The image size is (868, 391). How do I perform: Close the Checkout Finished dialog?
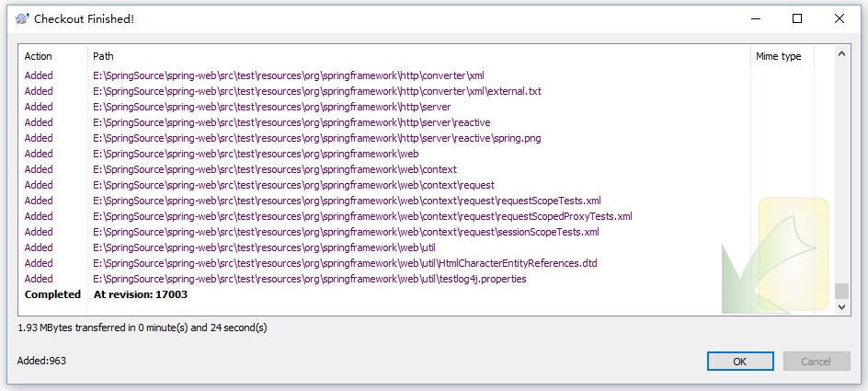point(839,18)
